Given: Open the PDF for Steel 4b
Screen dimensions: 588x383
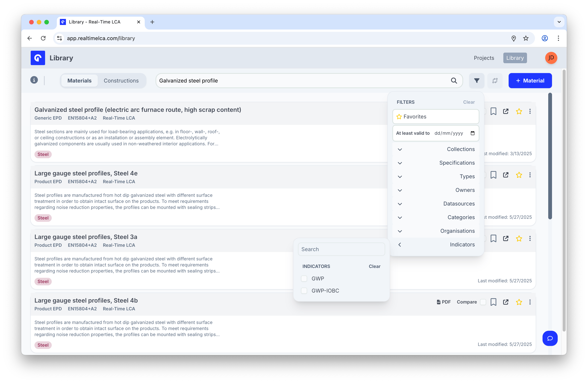Looking at the screenshot, I should [444, 302].
